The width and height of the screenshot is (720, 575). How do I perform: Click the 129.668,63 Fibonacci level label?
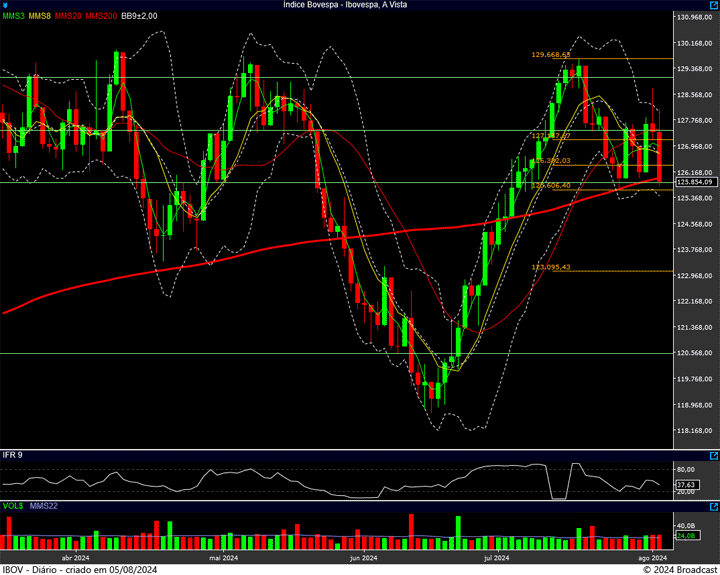(551, 55)
